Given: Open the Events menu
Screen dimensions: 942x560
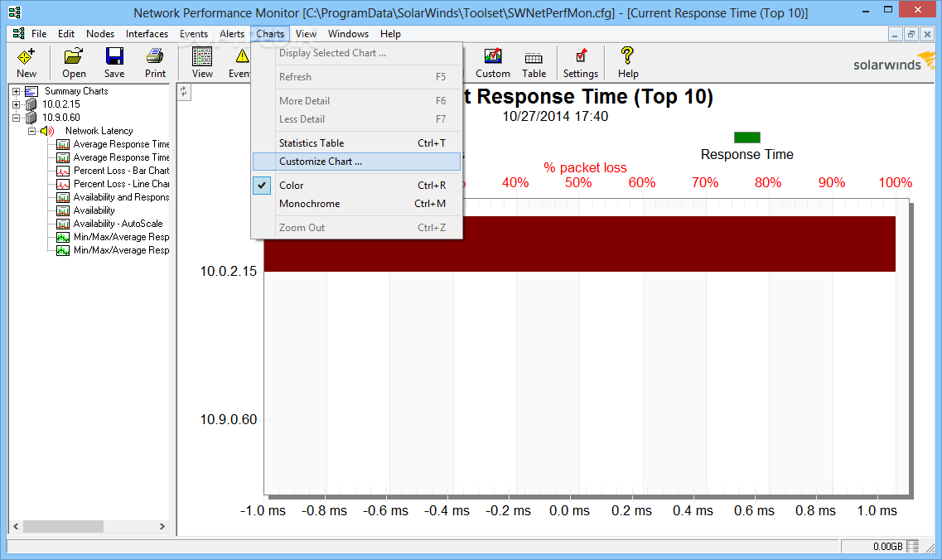Looking at the screenshot, I should (193, 34).
